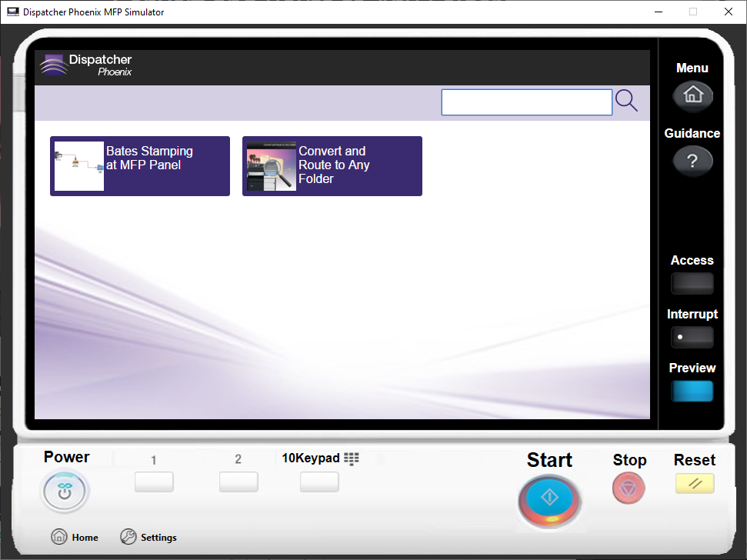Minimize the MFP Simulator window
This screenshot has width=747, height=560.
pyautogui.click(x=659, y=12)
